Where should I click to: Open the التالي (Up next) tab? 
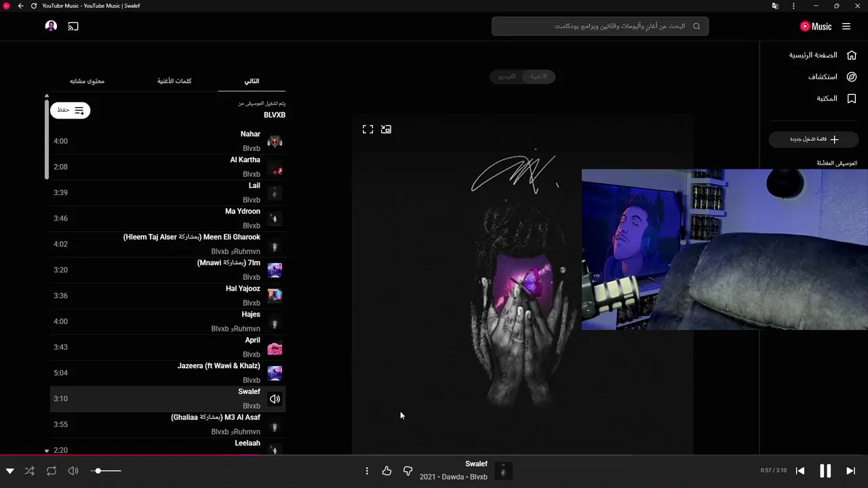(x=252, y=81)
